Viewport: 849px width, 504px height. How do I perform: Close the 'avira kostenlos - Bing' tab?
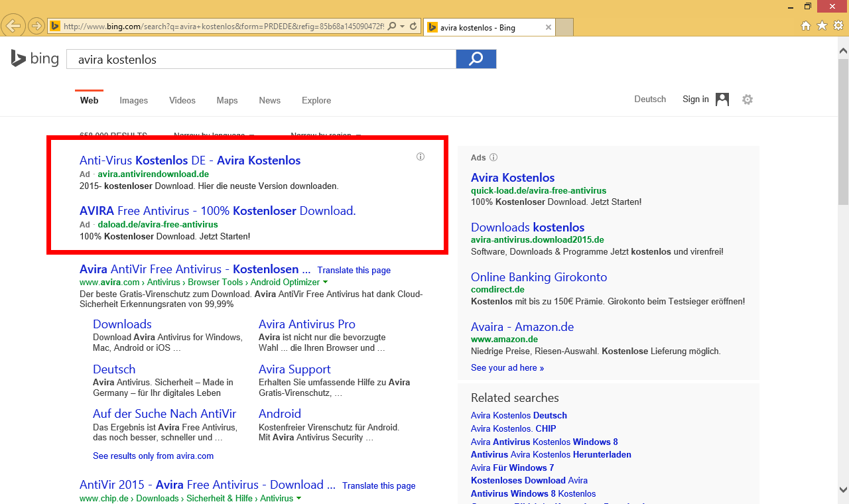[x=549, y=28]
